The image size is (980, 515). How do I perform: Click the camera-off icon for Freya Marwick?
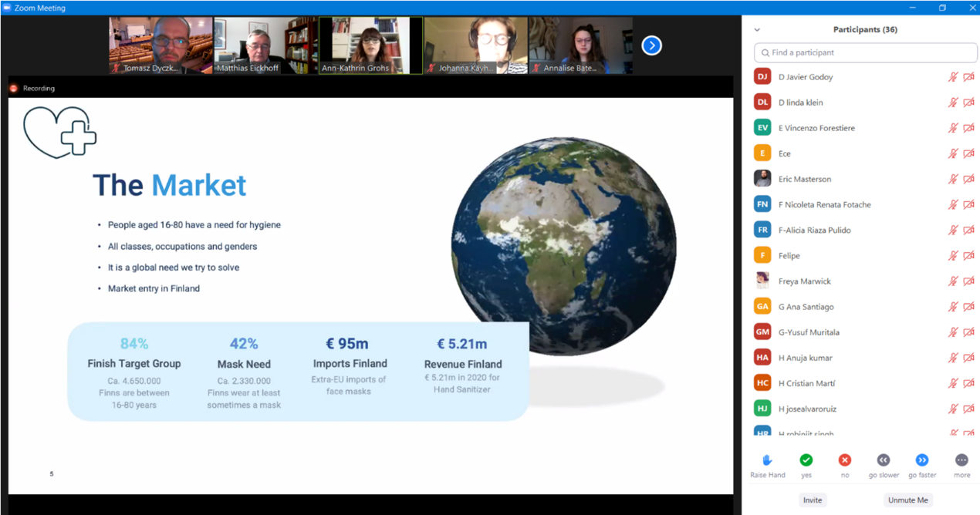968,281
